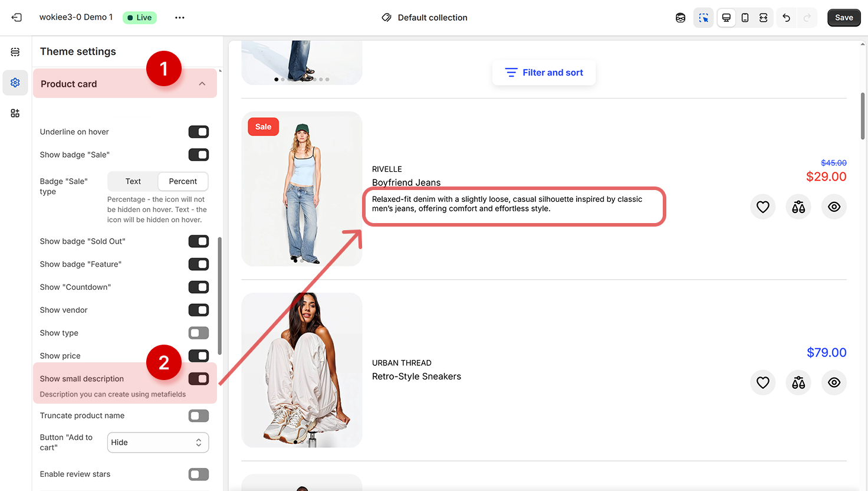This screenshot has width=868, height=491.
Task: Collapse the Product card section
Action: point(202,84)
